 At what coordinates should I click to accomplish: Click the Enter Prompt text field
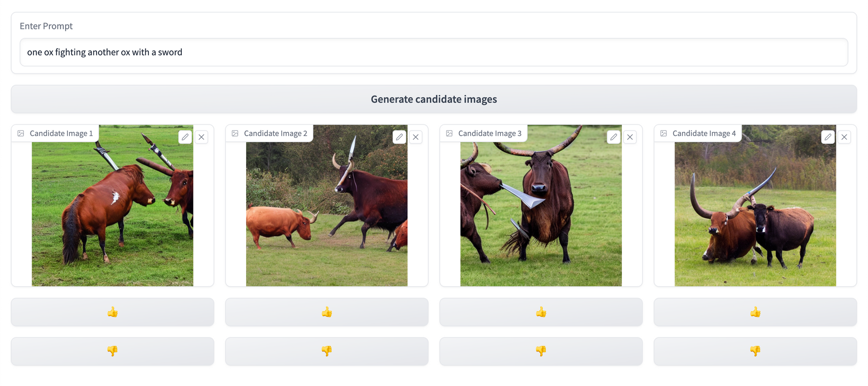click(433, 52)
